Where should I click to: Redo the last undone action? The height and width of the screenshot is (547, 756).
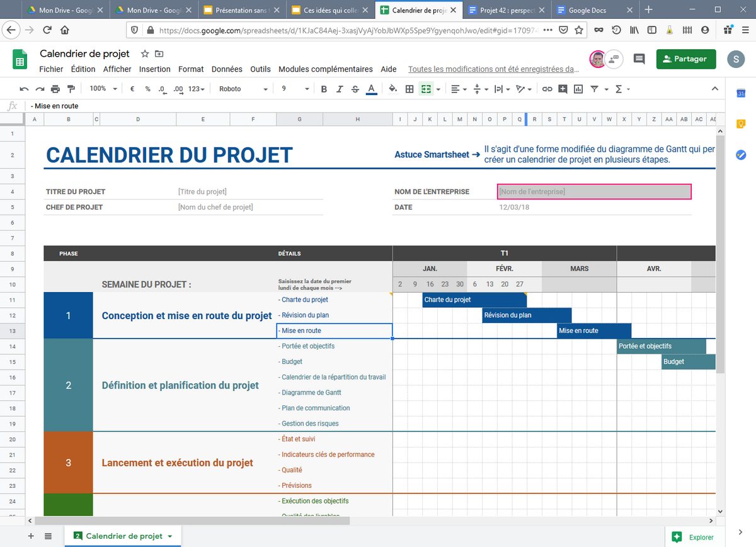click(x=40, y=89)
